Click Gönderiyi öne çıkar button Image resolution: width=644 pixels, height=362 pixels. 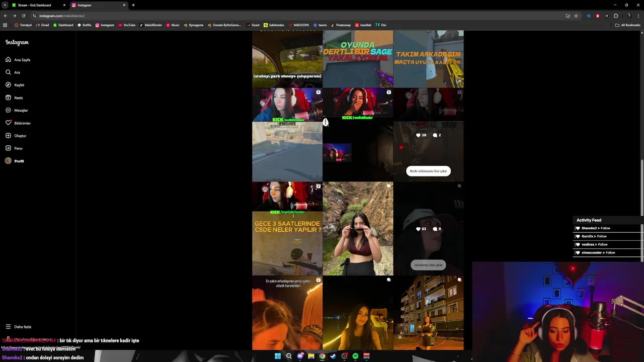[x=428, y=265]
